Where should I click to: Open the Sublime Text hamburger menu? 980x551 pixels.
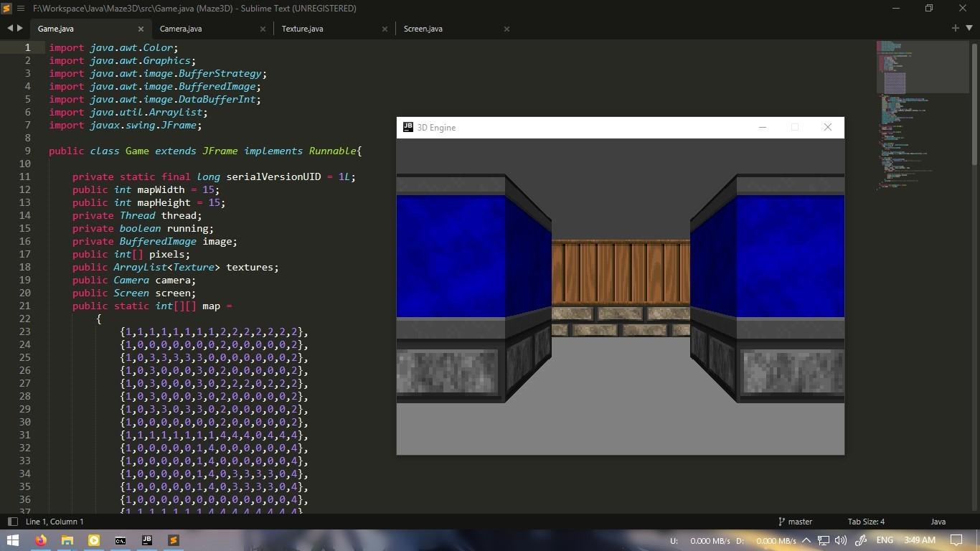tap(19, 8)
